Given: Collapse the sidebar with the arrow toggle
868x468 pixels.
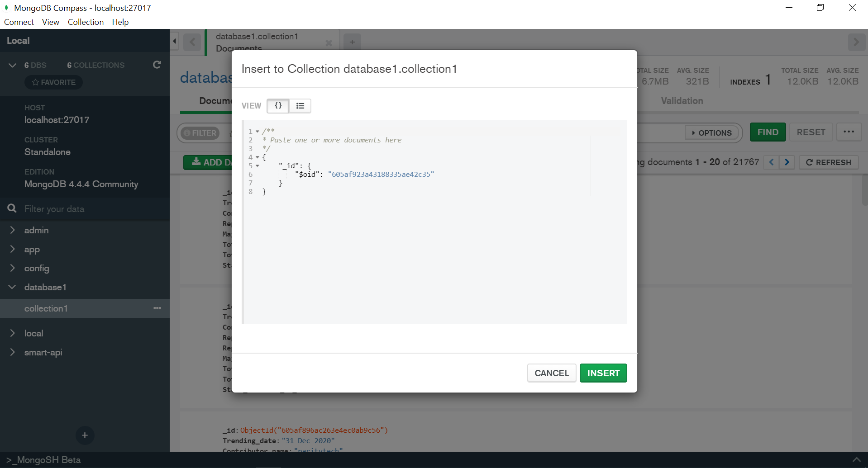Looking at the screenshot, I should pos(175,41).
